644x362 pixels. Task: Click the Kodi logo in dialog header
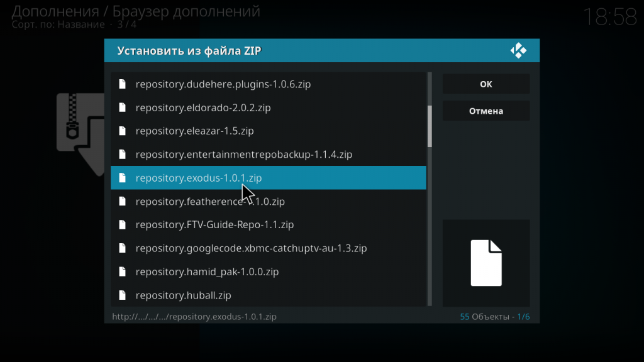point(518,50)
